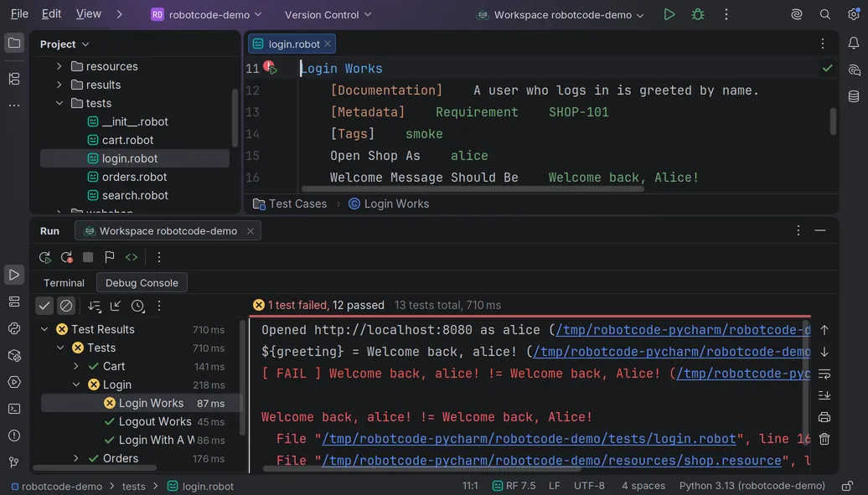868x495 pixels.
Task: Start debugging with the bug icon
Action: [697, 15]
